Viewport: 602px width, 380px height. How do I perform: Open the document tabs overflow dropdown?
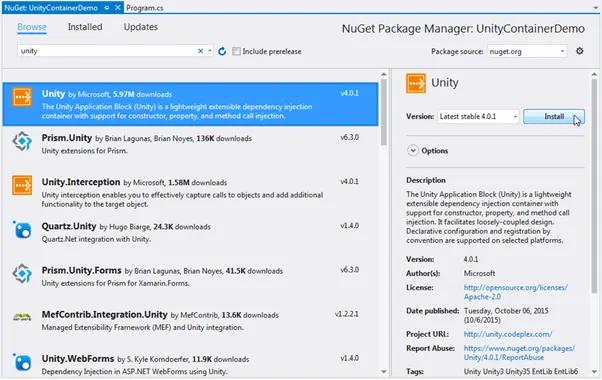(x=596, y=8)
